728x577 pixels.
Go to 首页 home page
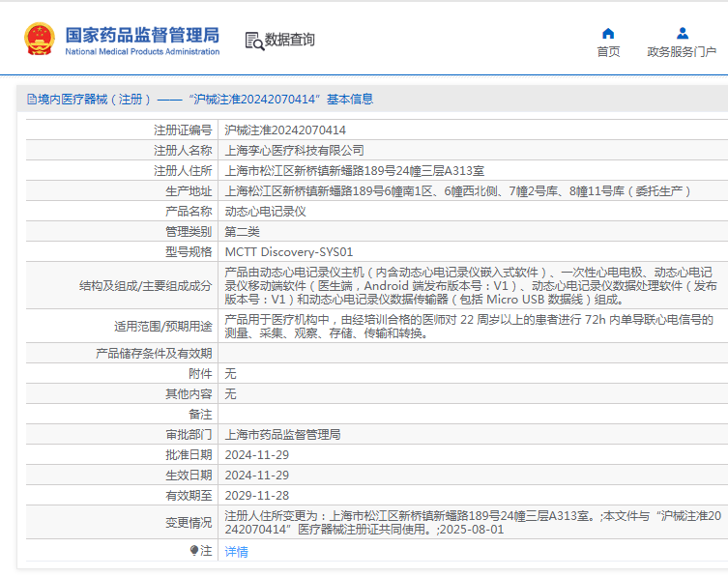[x=608, y=51]
